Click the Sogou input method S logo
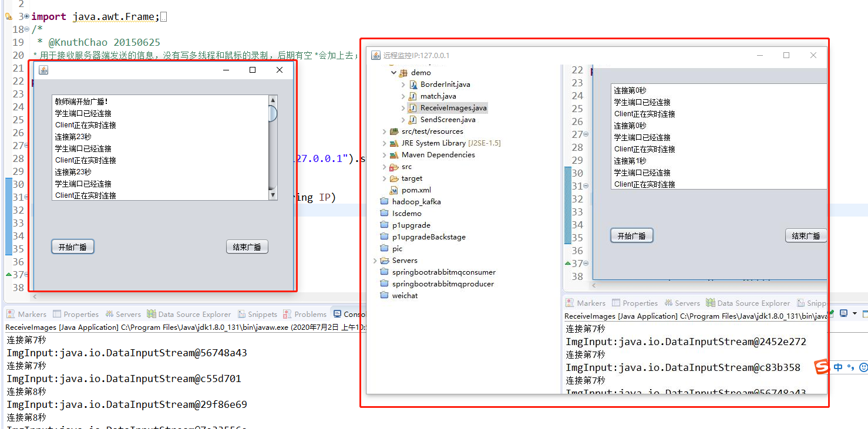The image size is (868, 429). (x=822, y=367)
